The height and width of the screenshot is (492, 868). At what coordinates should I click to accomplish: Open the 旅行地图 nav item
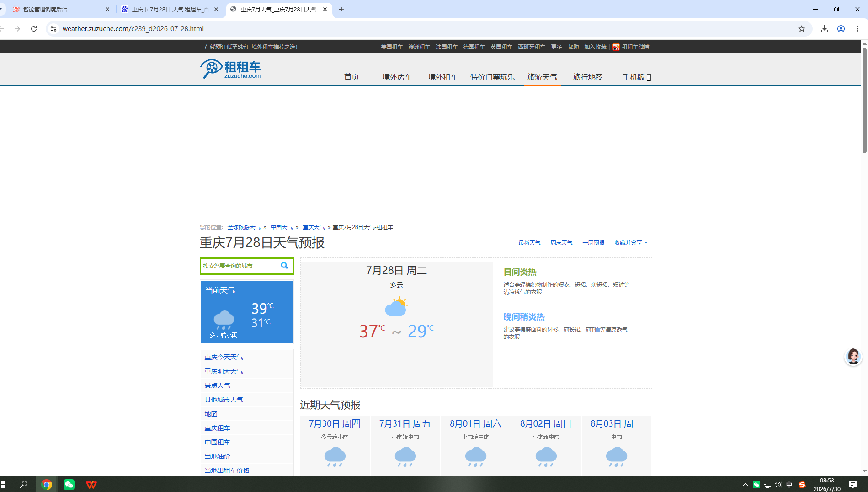click(x=588, y=77)
